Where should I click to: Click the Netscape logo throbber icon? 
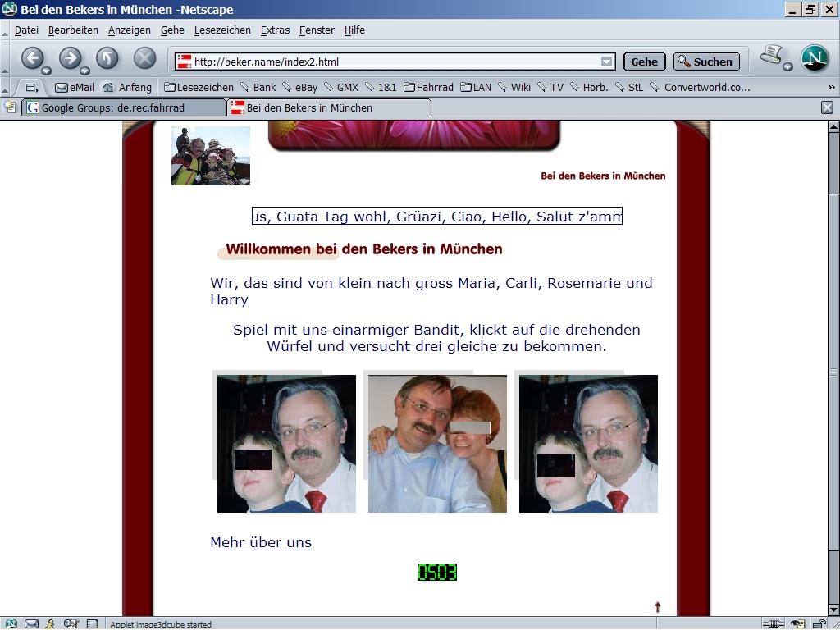click(814, 58)
